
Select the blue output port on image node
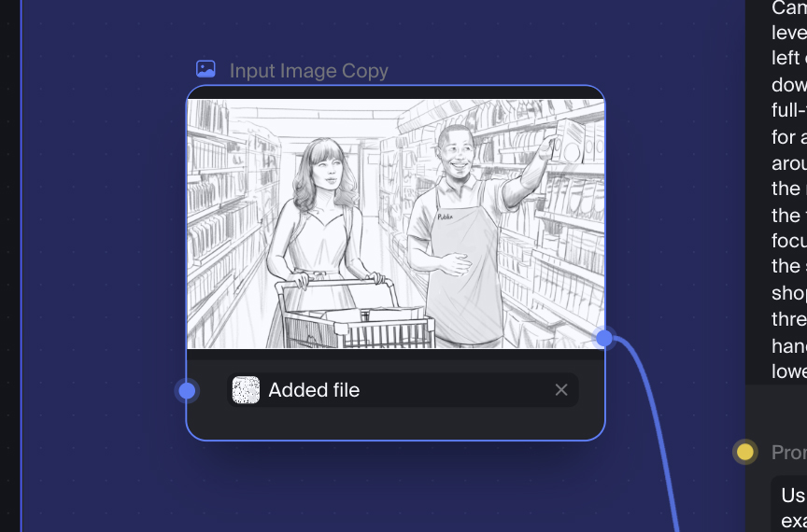604,338
